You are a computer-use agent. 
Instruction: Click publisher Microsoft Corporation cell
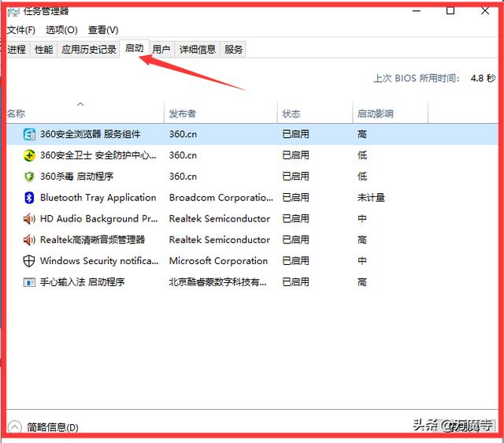219,261
